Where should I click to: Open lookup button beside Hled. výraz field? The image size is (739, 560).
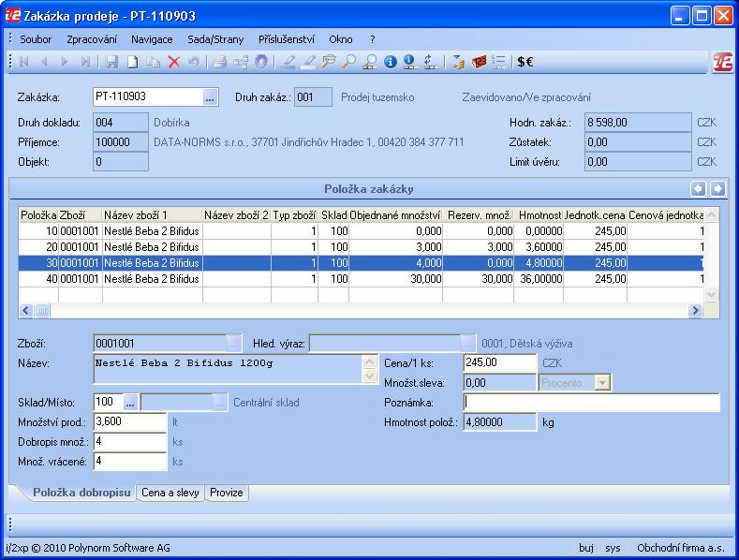[x=467, y=344]
